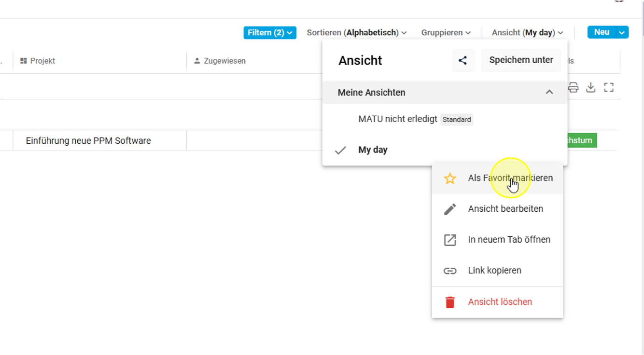This screenshot has height=355, width=644.
Task: Select the checked My day view
Action: [x=373, y=150]
